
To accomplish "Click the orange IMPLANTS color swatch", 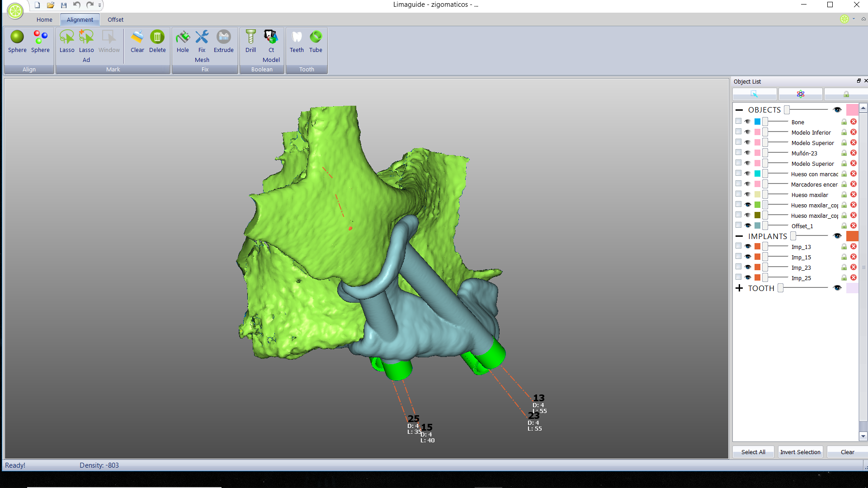I will pos(852,236).
